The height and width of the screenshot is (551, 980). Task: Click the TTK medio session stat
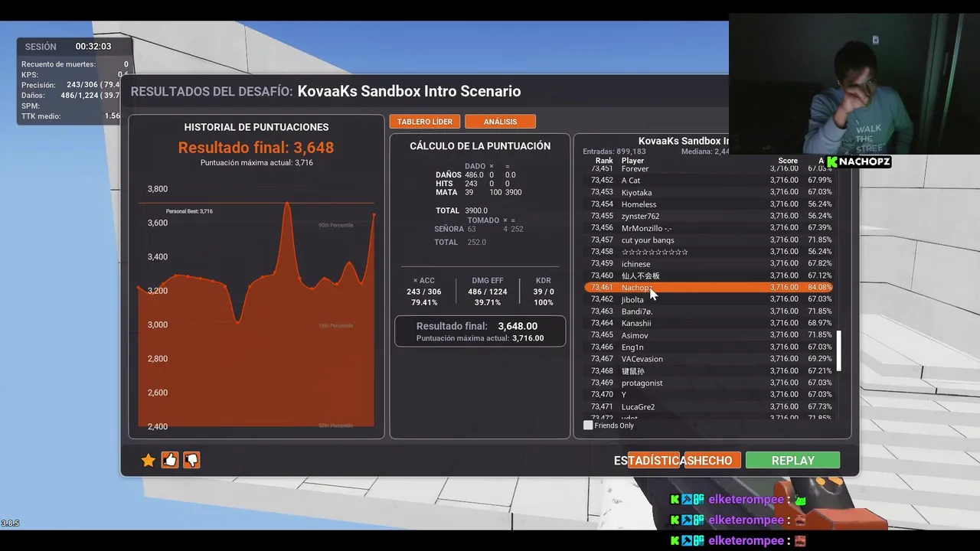pos(70,116)
